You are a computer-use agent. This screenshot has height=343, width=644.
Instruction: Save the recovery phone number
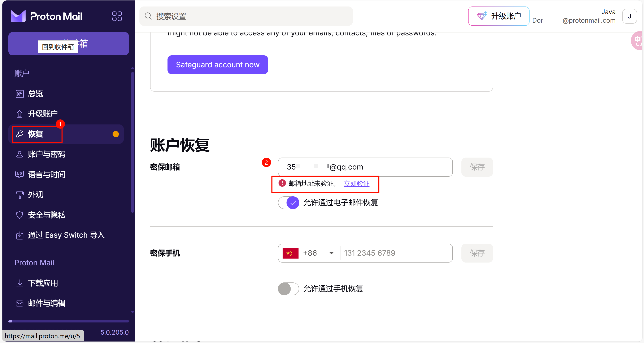(x=477, y=253)
